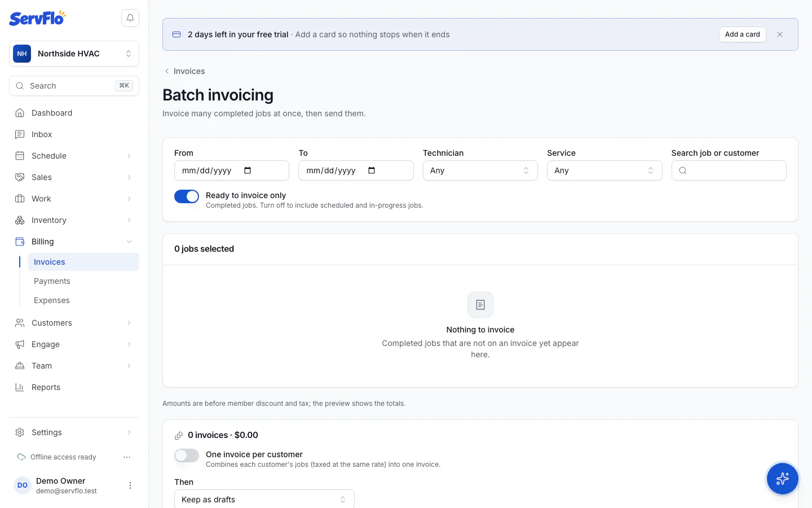This screenshot has height=508, width=812.
Task: Click the ServFlo logo
Action: pyautogui.click(x=37, y=18)
